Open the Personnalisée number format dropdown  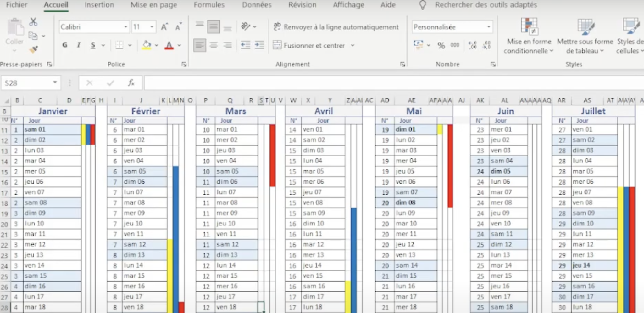pyautogui.click(x=488, y=27)
